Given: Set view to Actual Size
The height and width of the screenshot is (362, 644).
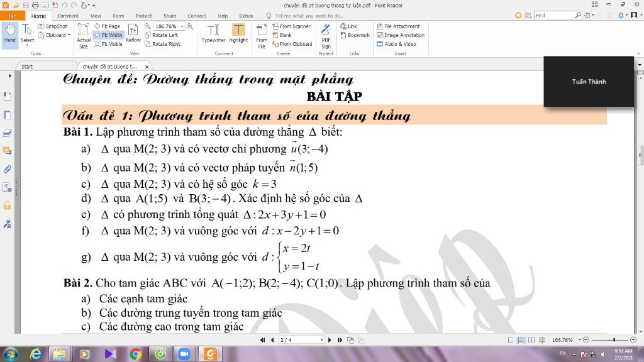Looking at the screenshot, I should click(84, 36).
